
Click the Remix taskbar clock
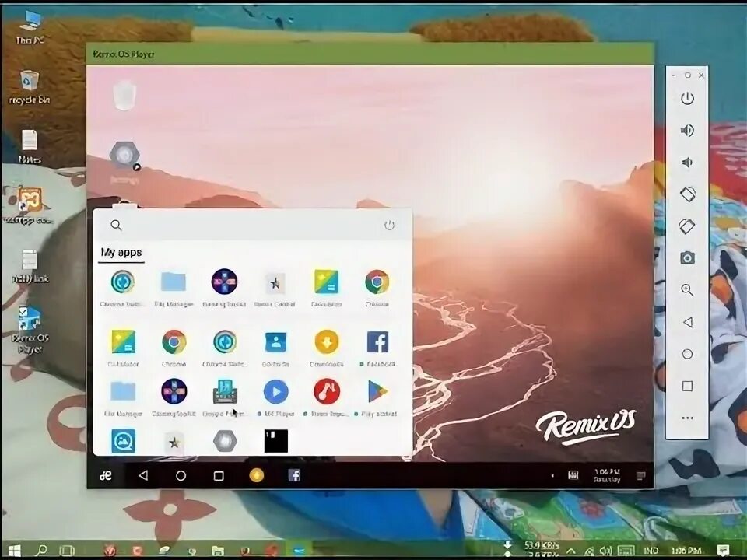[607, 475]
